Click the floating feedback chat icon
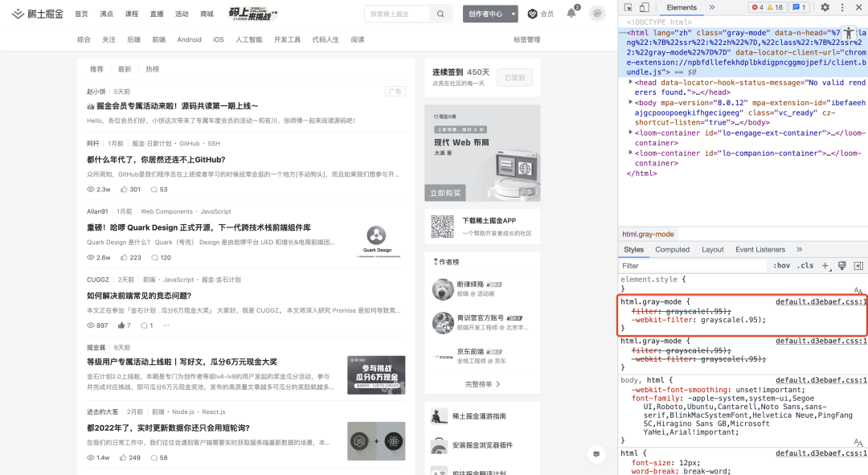This screenshot has height=475, width=868. tap(596, 454)
